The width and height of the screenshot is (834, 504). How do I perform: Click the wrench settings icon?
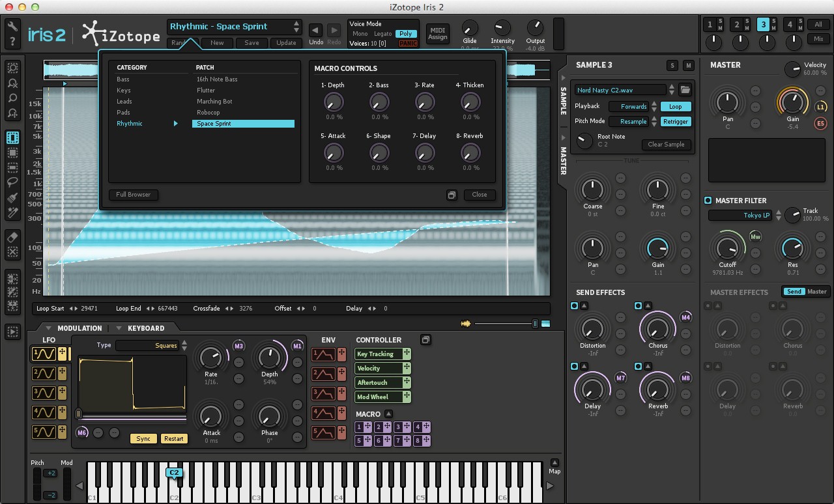click(x=12, y=27)
